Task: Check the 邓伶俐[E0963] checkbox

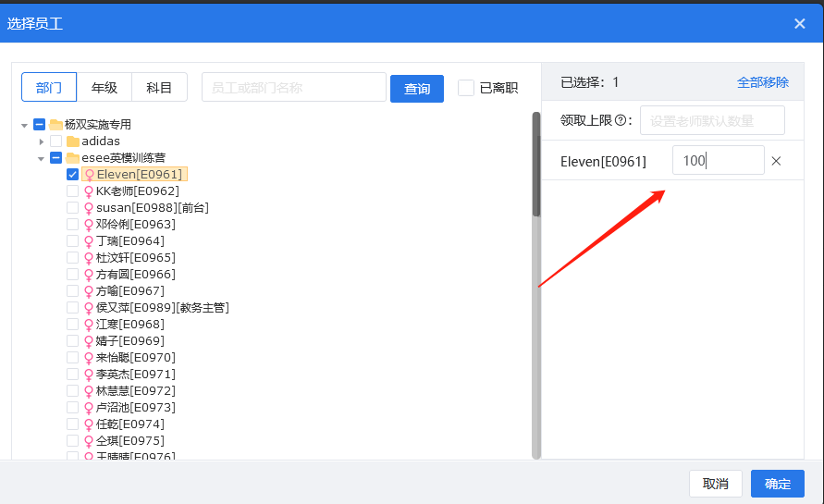Action: (72, 225)
